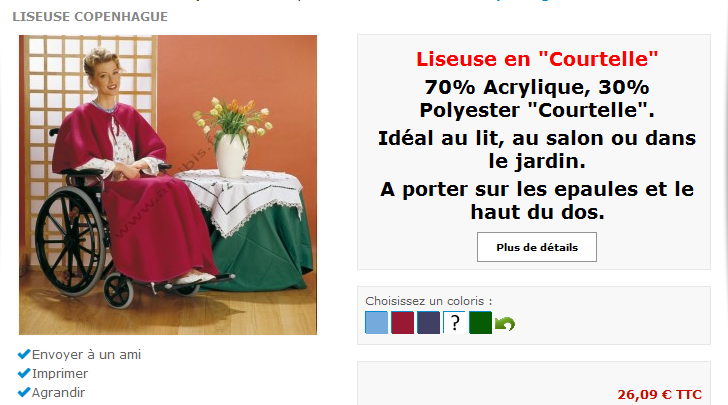Click the green undo arrow beside color swatches
Image resolution: width=728 pixels, height=405 pixels.
(505, 323)
